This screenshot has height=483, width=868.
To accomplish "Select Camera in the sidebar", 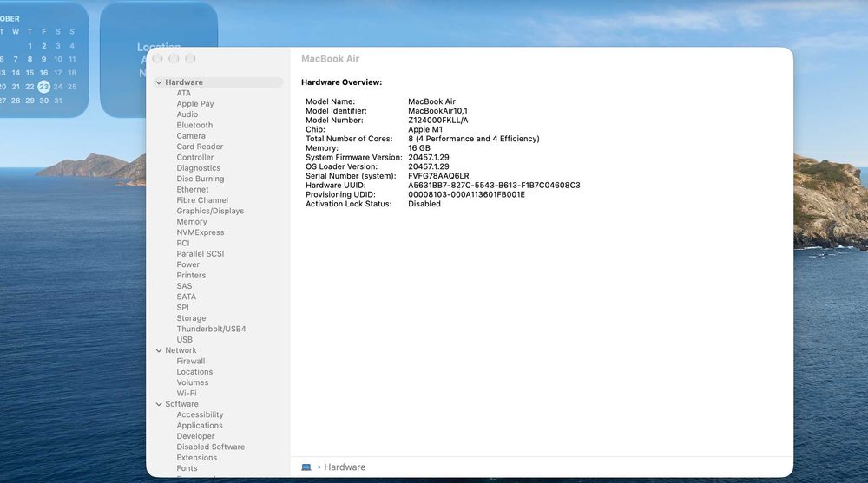I will [191, 136].
